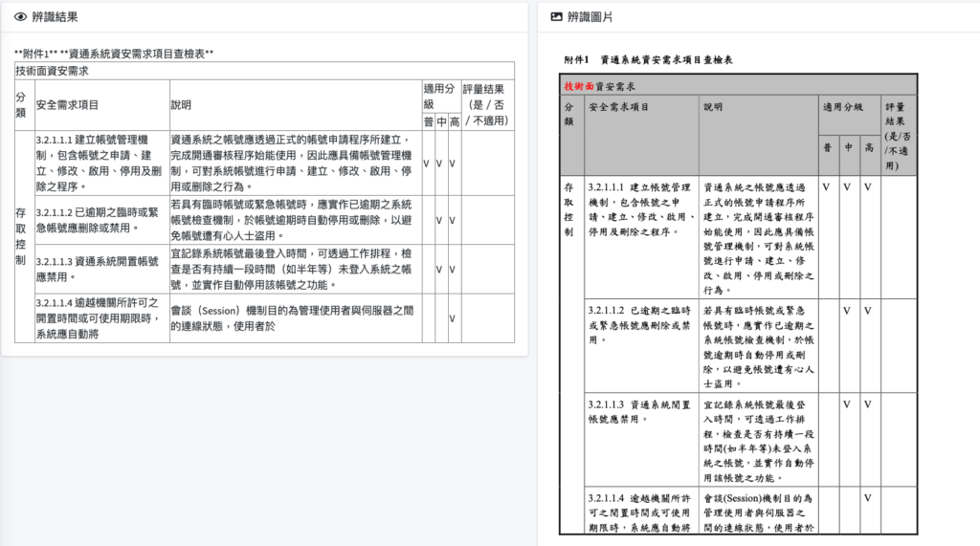Click V under 高 in row 3.2.1.1.3 of results
This screenshot has width=980, height=546.
pos(453,270)
